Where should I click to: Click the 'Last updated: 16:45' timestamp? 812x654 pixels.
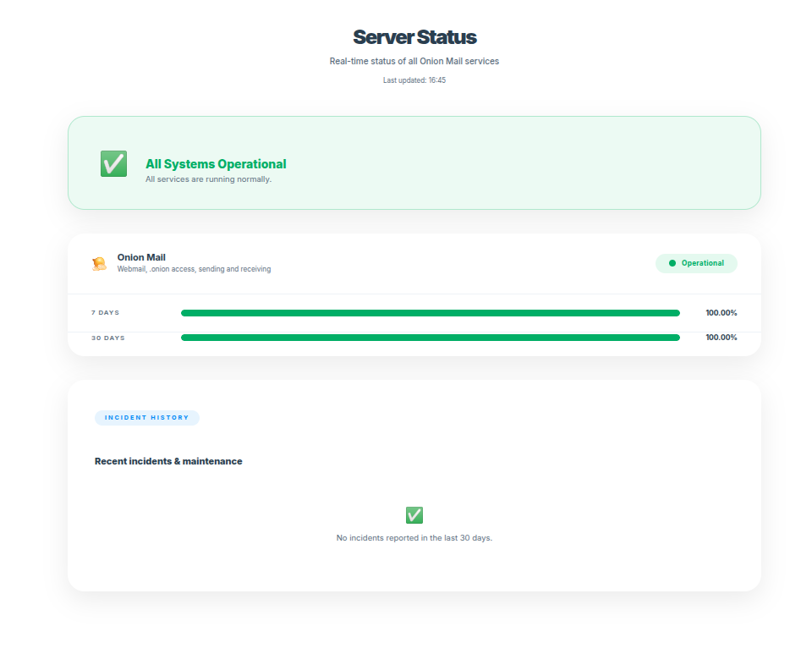pyautogui.click(x=414, y=80)
